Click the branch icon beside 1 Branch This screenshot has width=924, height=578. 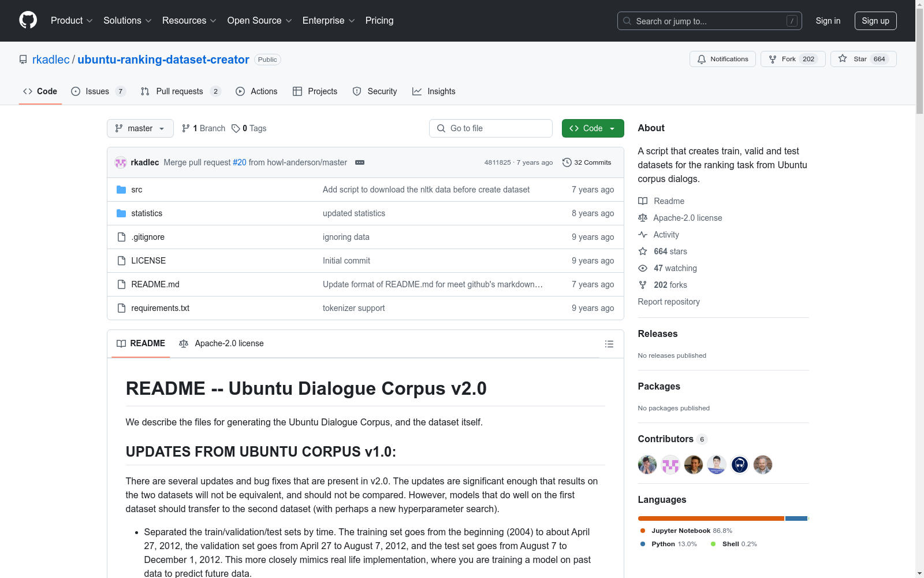click(x=186, y=128)
